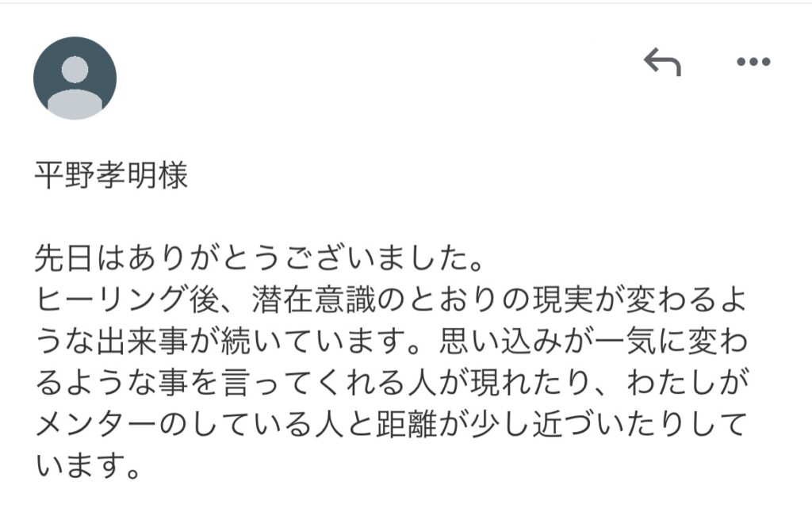812x527 pixels.
Task: Click the word 潜在意識 in the message body
Action: (314, 300)
